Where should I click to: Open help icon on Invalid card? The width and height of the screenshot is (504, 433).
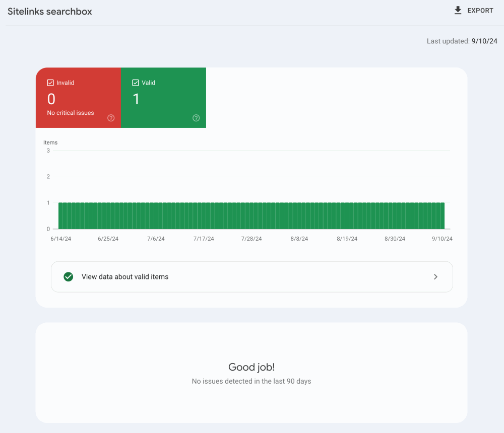coord(111,118)
